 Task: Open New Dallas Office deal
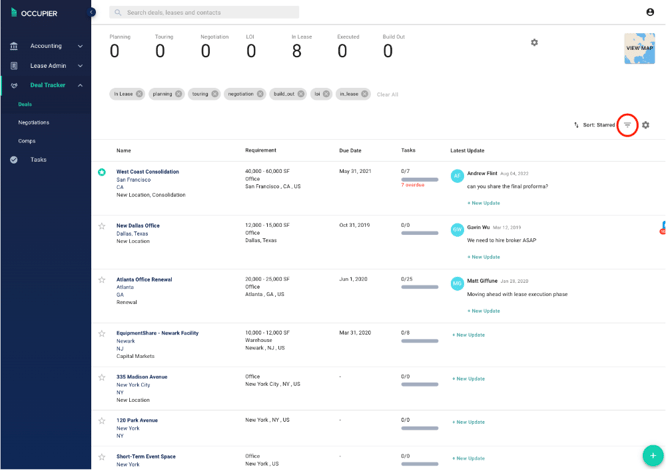pos(138,226)
